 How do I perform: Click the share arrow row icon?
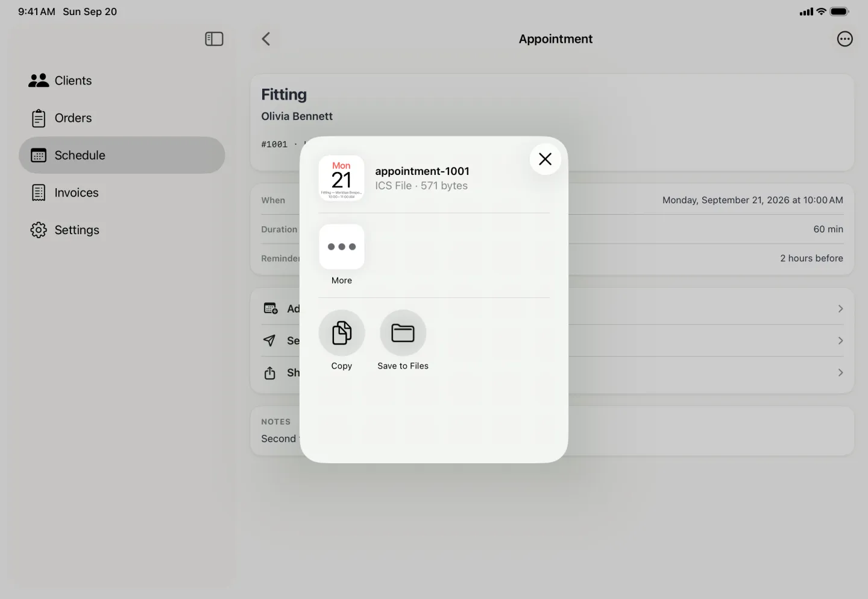click(270, 373)
